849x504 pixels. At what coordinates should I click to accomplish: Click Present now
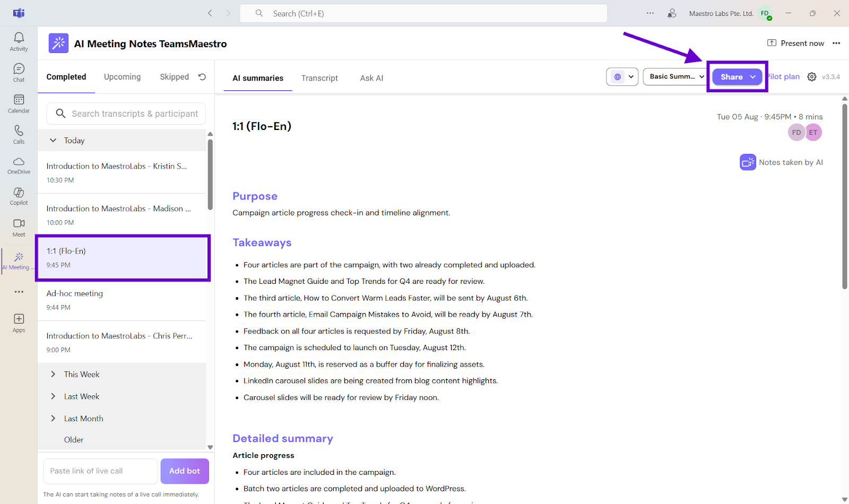pos(796,44)
